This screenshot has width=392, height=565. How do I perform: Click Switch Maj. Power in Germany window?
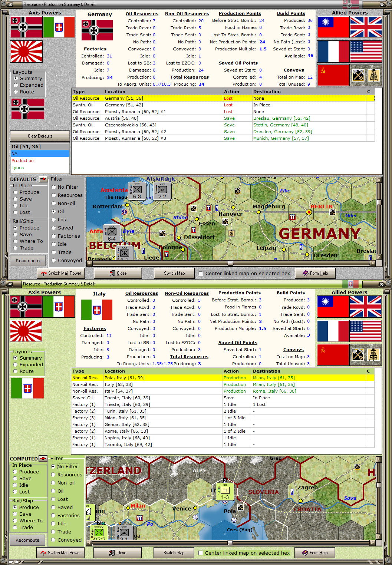coord(61,273)
